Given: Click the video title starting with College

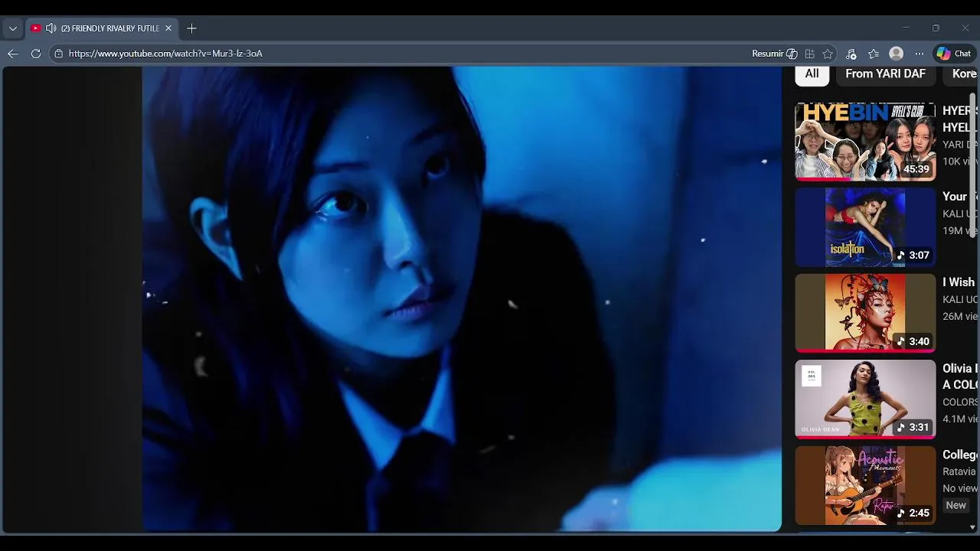Looking at the screenshot, I should [959, 455].
